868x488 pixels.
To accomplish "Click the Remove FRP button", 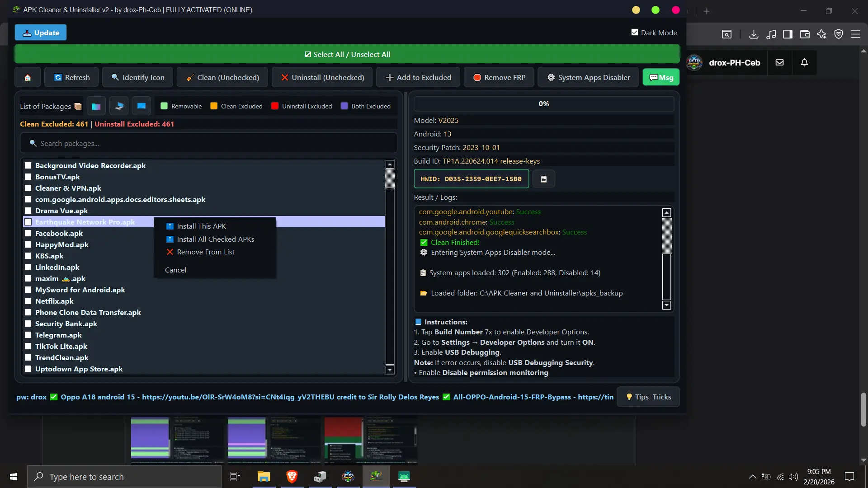I will [499, 77].
